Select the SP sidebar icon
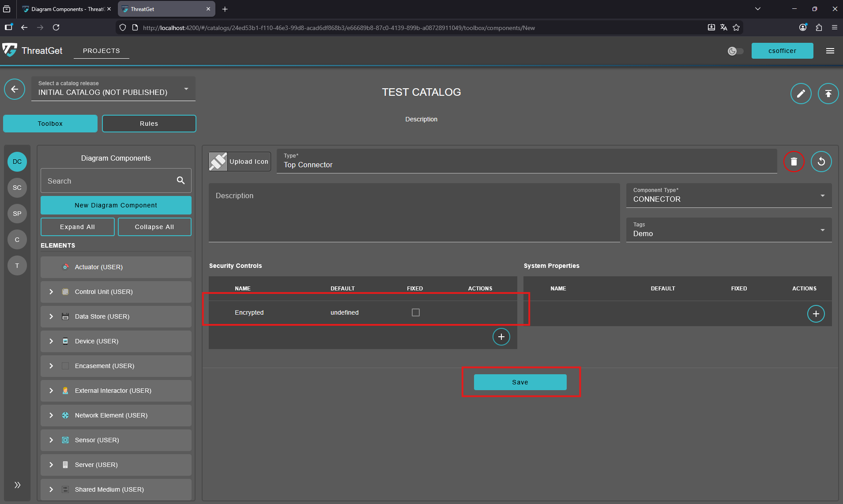This screenshot has width=843, height=504. 17,214
